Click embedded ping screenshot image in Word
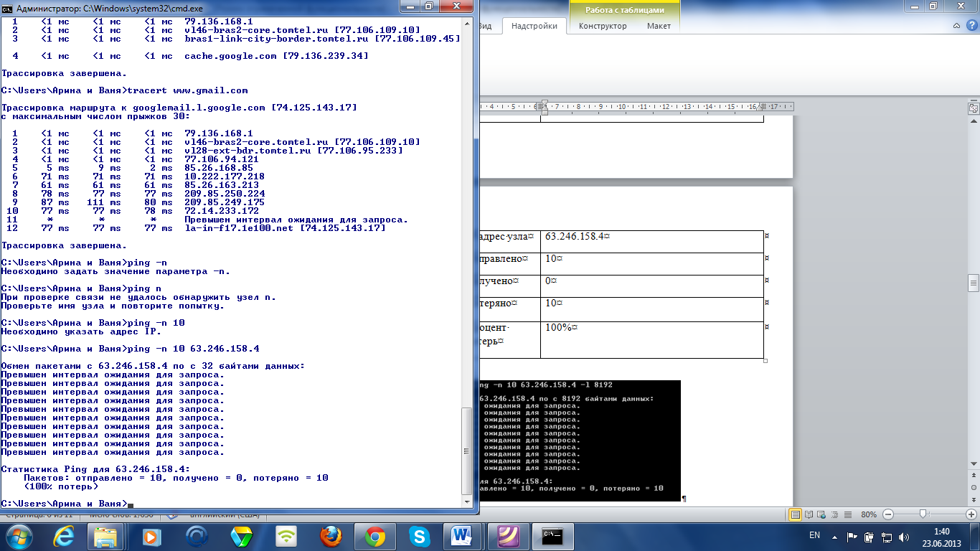This screenshot has width=980, height=551. click(x=580, y=441)
